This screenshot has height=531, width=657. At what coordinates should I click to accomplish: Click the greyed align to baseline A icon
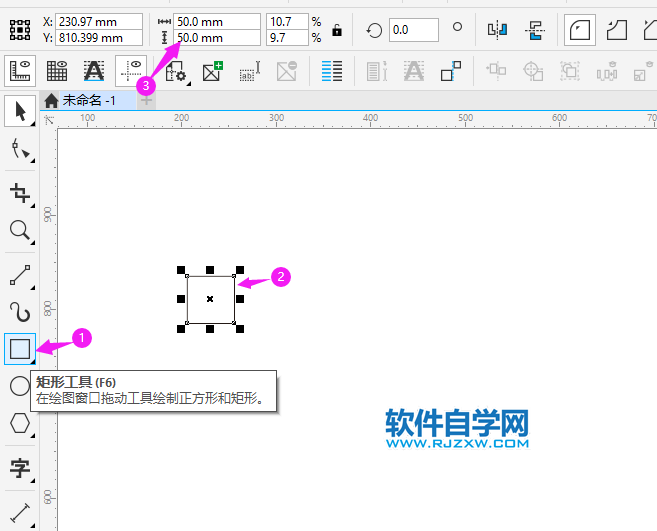(414, 71)
